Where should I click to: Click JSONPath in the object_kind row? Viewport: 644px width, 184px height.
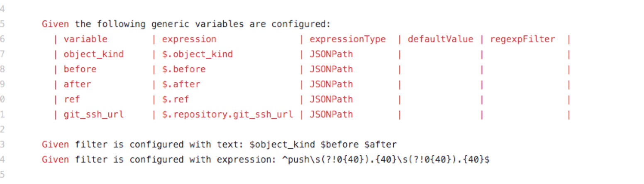coord(331,54)
